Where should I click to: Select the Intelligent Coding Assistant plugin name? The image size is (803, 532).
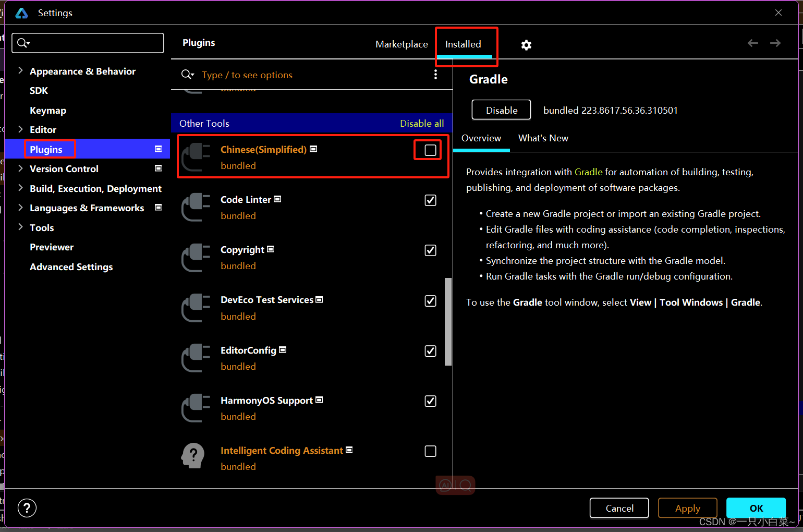click(x=282, y=451)
